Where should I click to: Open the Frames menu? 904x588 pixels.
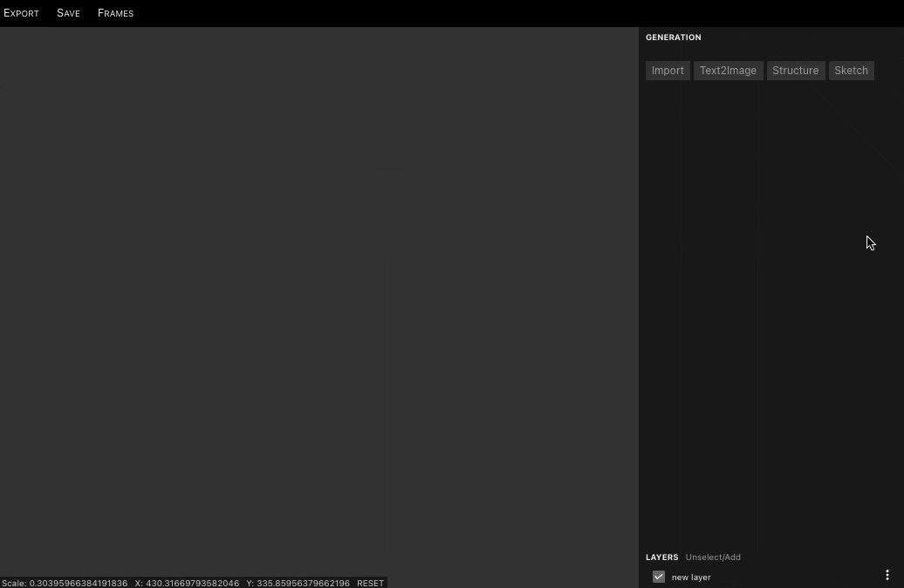(115, 13)
